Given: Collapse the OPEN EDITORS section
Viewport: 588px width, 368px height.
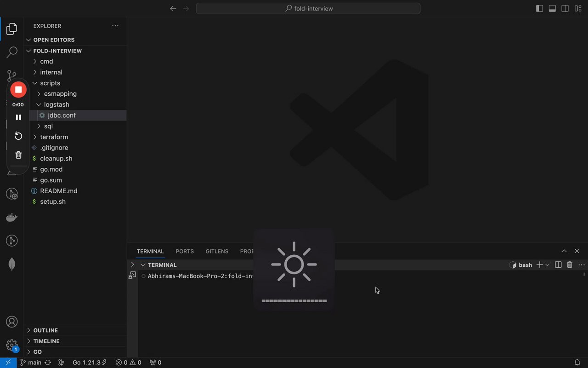Looking at the screenshot, I should click(75, 40).
